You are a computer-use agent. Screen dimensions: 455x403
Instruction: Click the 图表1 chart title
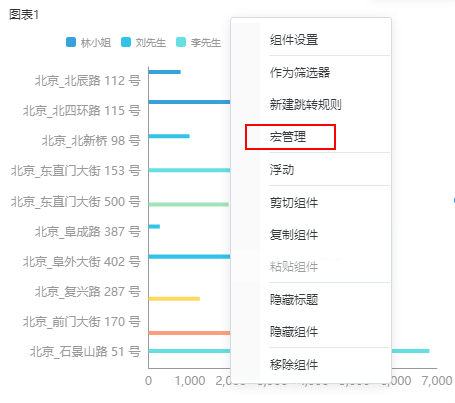tap(24, 14)
